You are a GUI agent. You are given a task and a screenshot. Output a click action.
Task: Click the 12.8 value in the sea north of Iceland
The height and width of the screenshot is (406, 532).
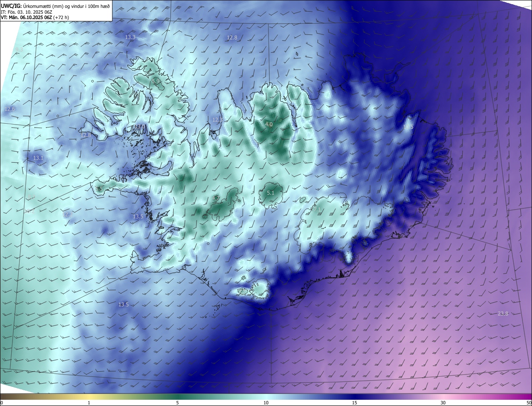click(x=232, y=38)
